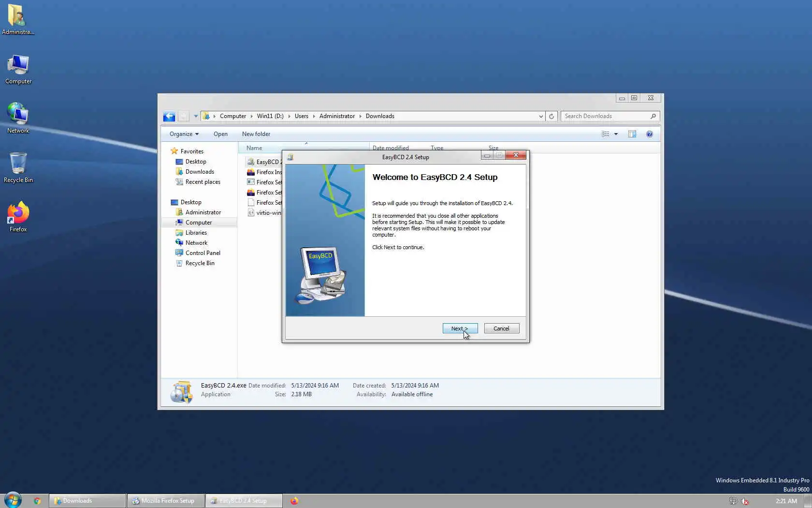
Task: Select Win11 (D:) in the address bar
Action: coord(270,116)
